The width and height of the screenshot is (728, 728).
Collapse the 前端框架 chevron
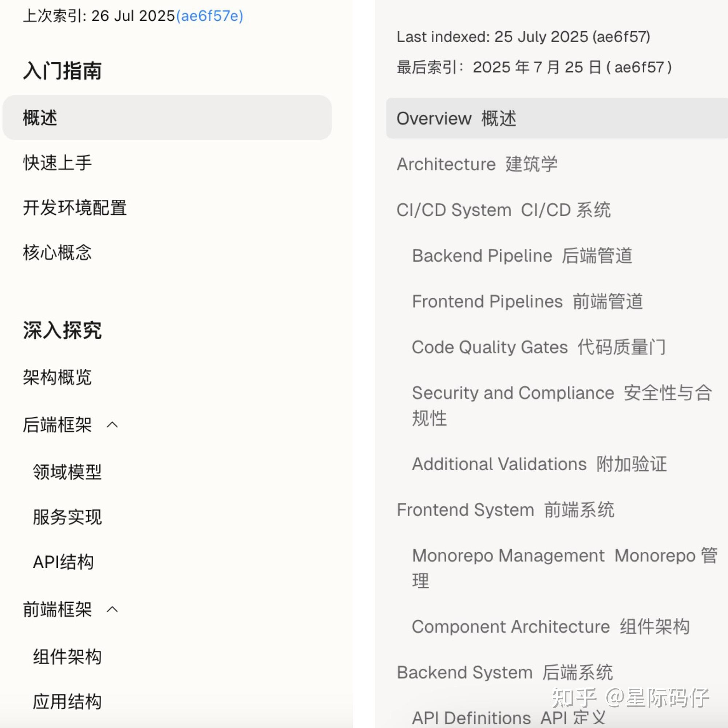(112, 610)
